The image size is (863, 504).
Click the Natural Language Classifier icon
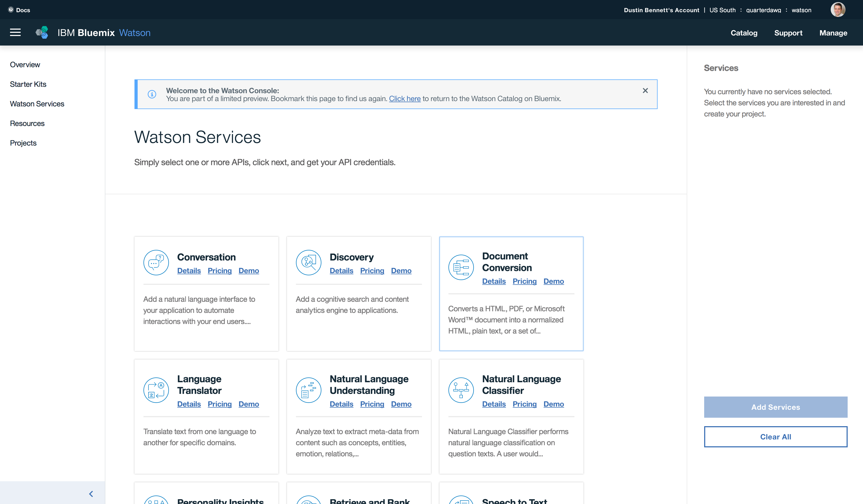click(x=461, y=390)
